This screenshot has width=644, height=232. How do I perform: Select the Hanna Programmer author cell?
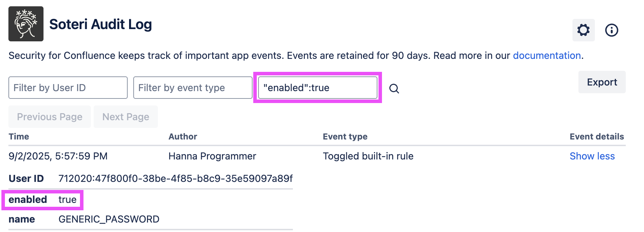coord(212,156)
